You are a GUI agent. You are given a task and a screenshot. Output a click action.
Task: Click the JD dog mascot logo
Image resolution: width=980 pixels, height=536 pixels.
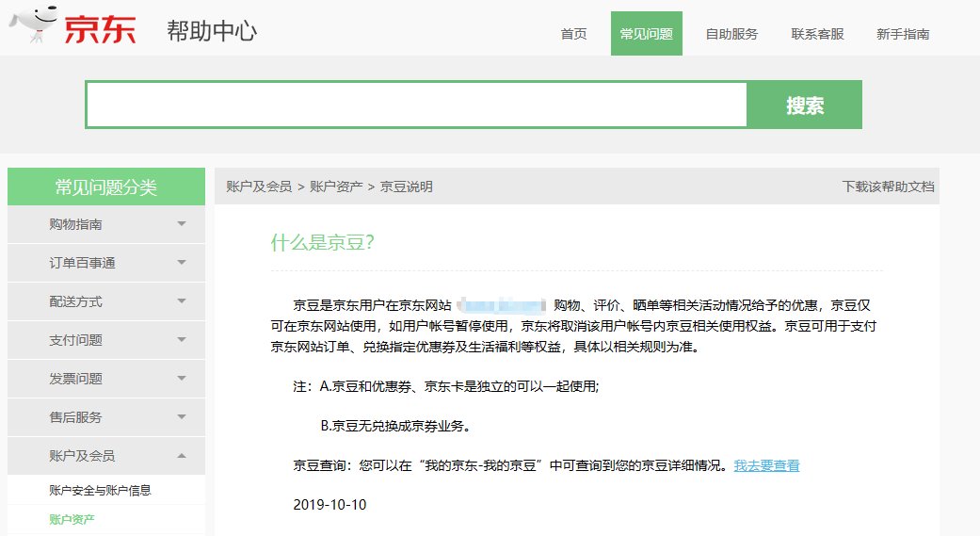(x=35, y=24)
